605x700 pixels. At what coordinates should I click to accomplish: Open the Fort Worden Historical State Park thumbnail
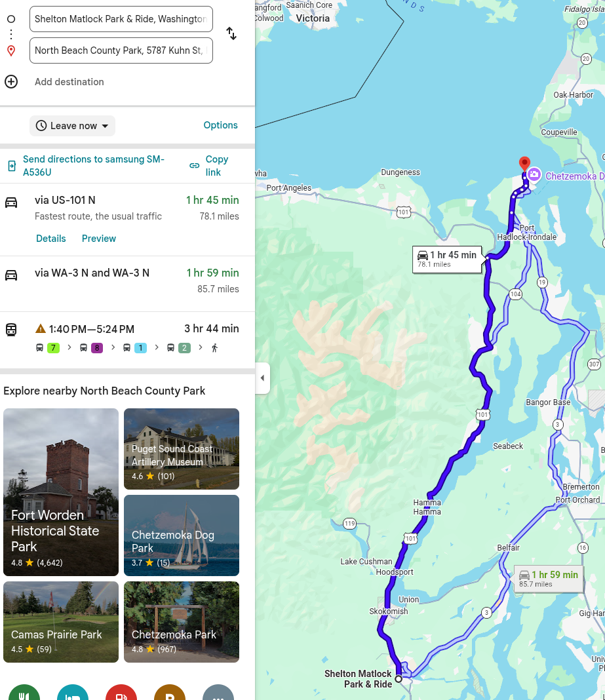tap(61, 492)
